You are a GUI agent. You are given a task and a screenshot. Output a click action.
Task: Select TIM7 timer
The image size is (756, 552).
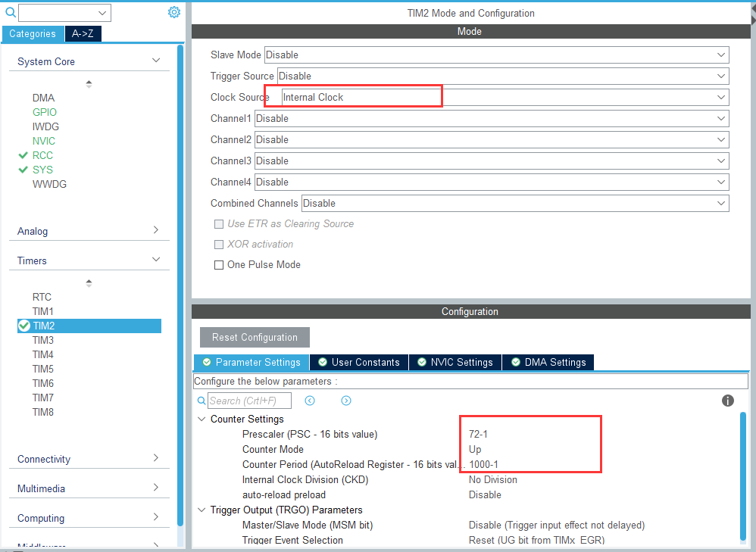click(x=43, y=398)
